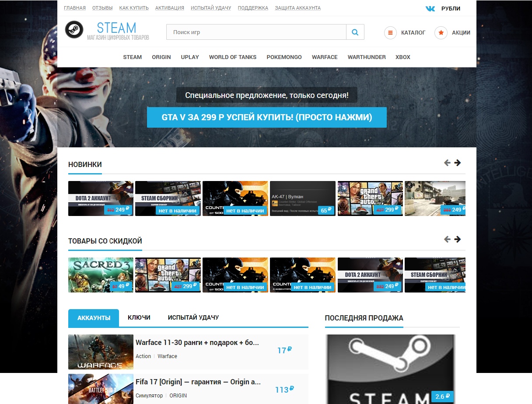Open Dota 2 аккаунт card in Новинки
Image resolution: width=532 pixels, height=404 pixels.
[x=101, y=199]
